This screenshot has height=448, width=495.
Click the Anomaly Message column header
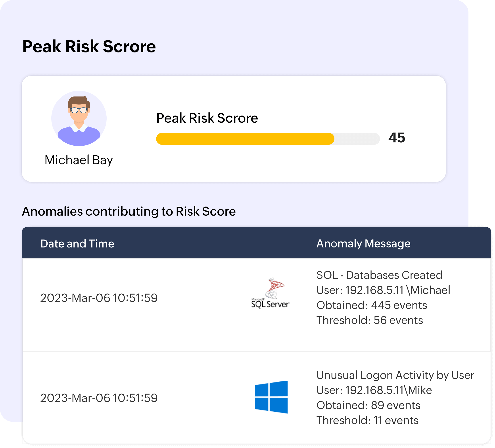click(x=363, y=243)
